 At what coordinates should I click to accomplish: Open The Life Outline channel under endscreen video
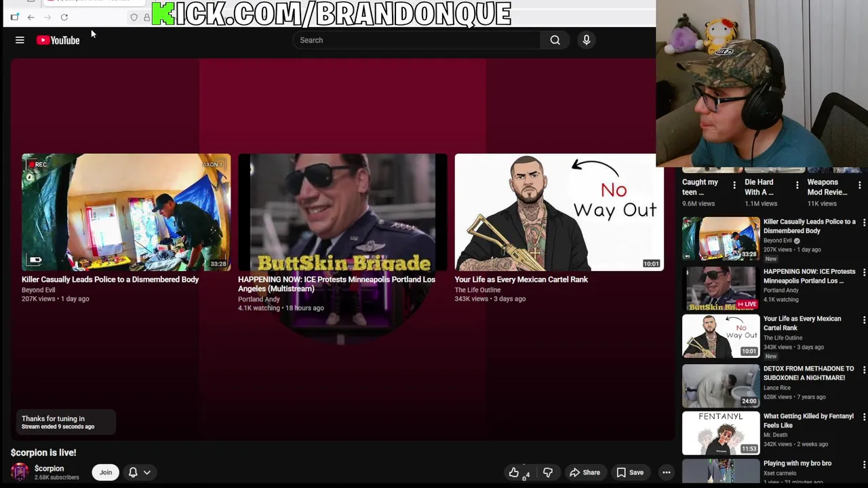tap(477, 290)
